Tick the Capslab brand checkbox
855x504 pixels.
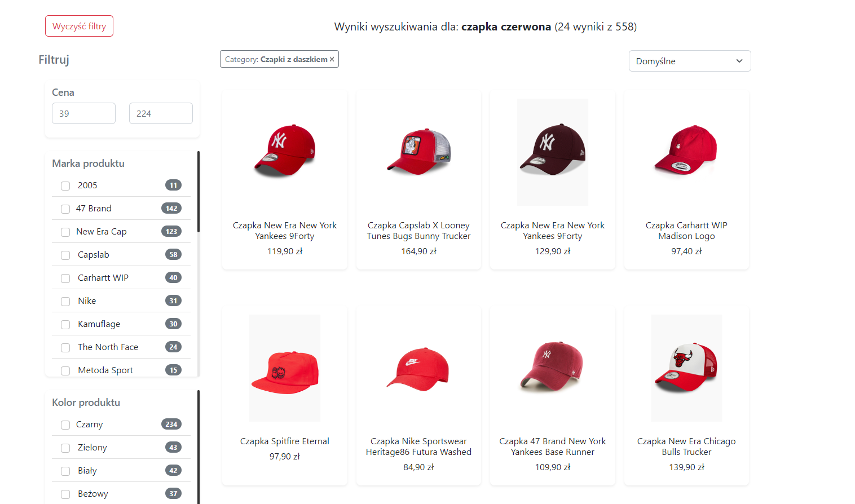[x=65, y=255]
